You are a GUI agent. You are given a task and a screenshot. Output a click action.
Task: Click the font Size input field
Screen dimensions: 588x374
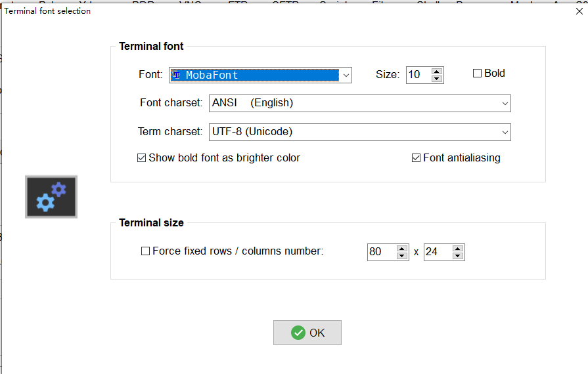point(418,75)
